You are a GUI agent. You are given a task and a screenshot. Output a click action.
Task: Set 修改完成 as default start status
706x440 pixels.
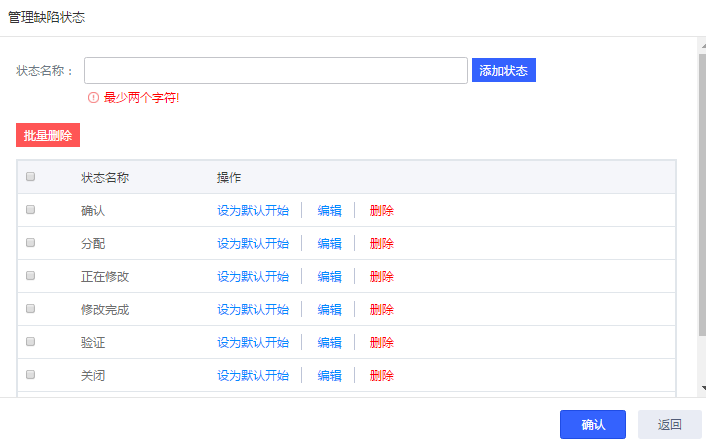(x=253, y=309)
